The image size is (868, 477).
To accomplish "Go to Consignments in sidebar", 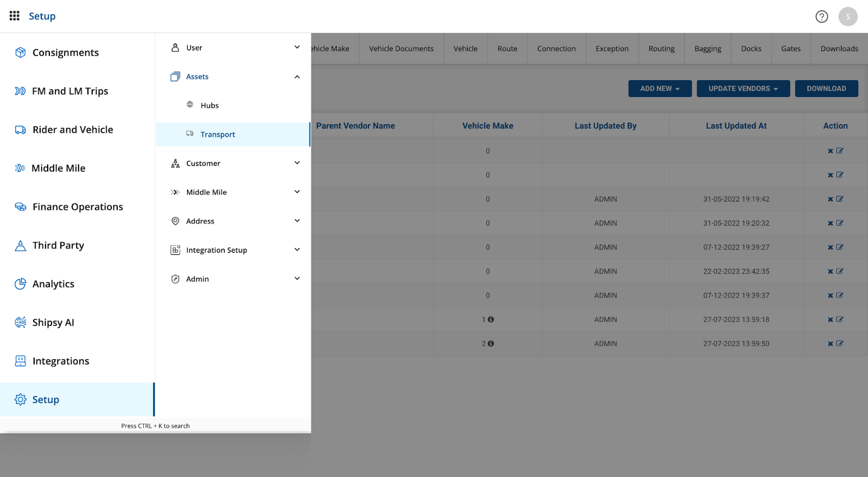I will point(65,53).
